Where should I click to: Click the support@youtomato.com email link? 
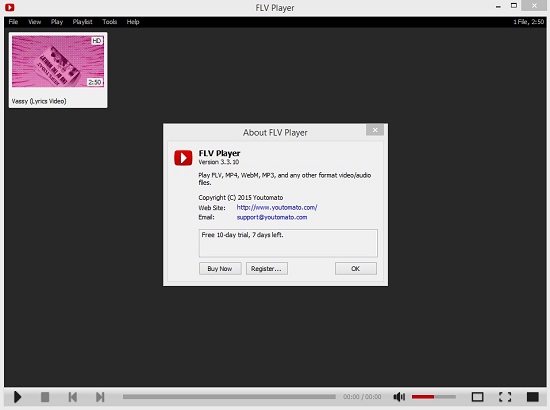272,217
